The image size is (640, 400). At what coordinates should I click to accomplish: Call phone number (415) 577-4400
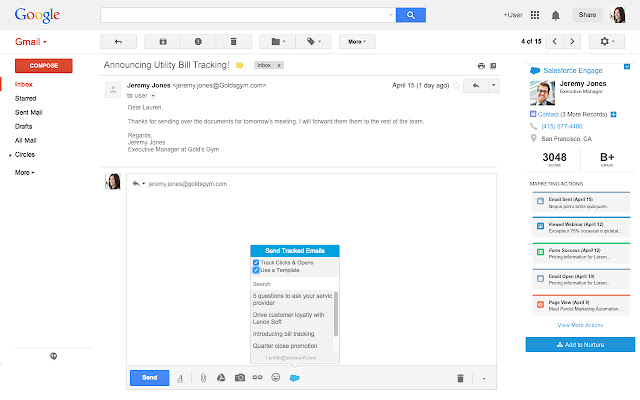(x=562, y=127)
